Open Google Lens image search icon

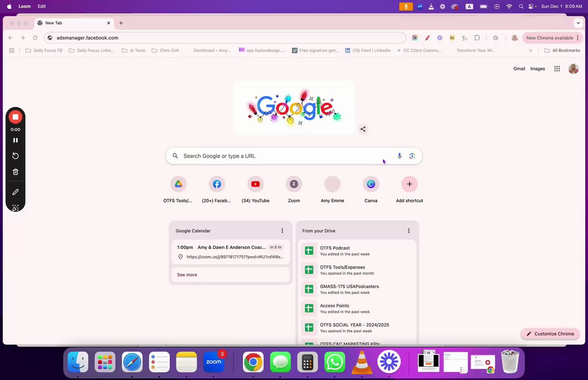click(x=412, y=156)
